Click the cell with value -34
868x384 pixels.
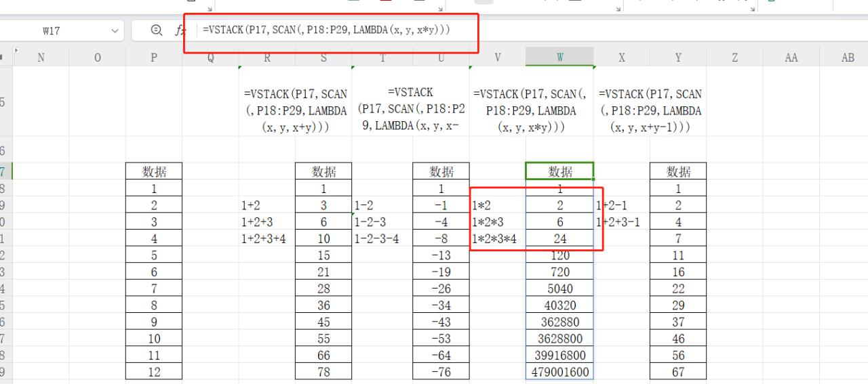click(441, 305)
